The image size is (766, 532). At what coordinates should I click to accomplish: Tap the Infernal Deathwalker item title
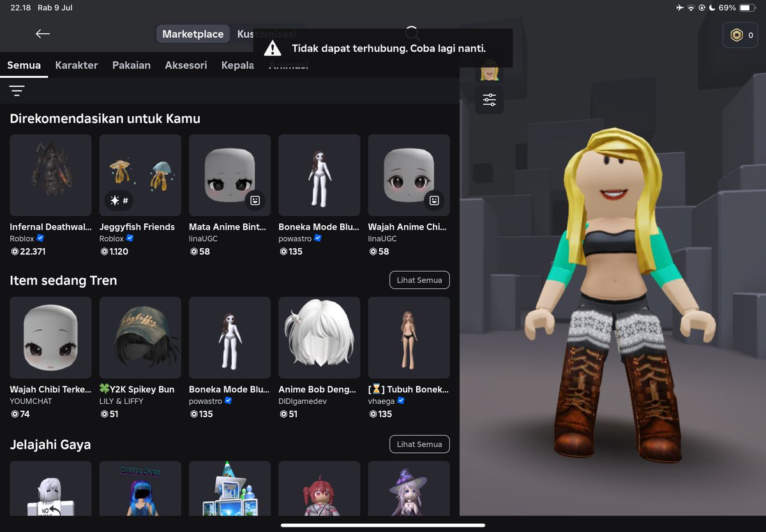[50, 226]
